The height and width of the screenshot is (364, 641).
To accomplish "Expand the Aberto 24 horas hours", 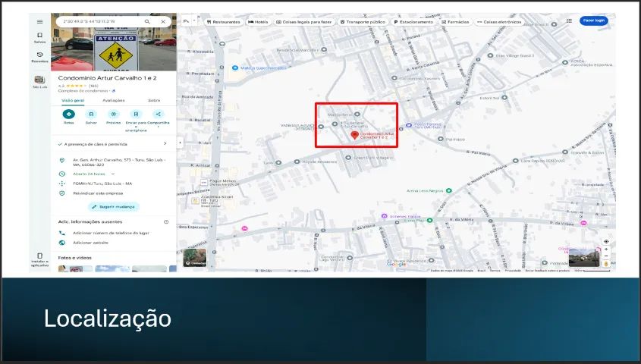I will (x=113, y=174).
